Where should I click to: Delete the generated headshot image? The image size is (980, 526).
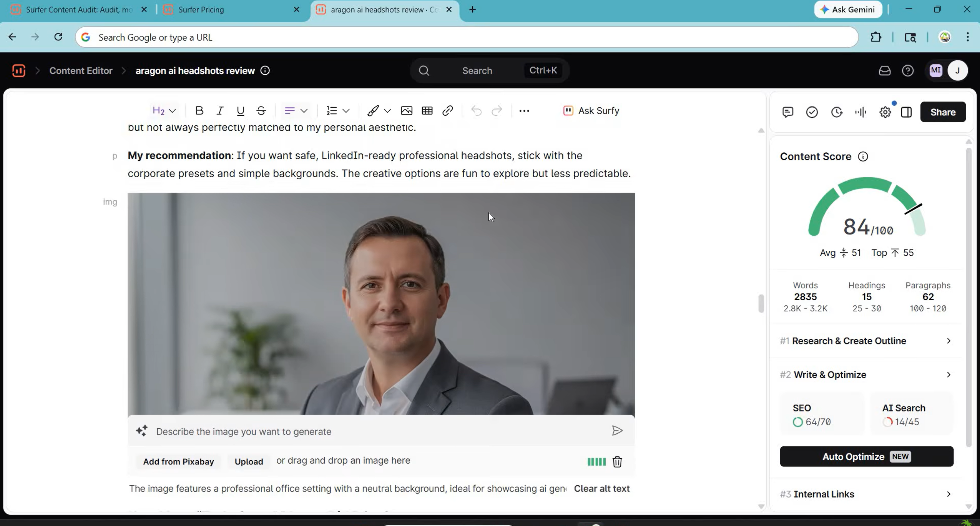coord(617,462)
